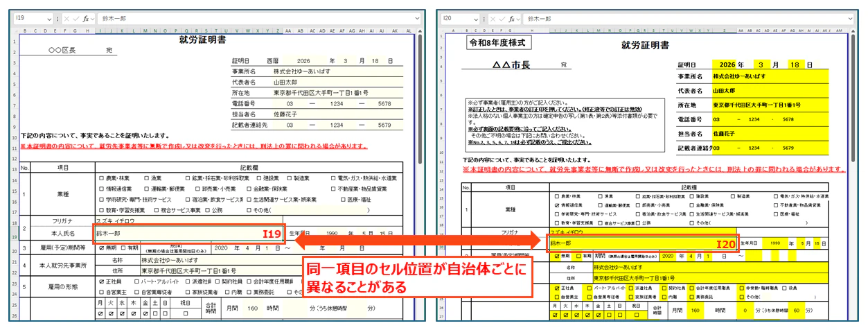Click the right sheet formula bar text 鈴木一郎

pos(538,19)
